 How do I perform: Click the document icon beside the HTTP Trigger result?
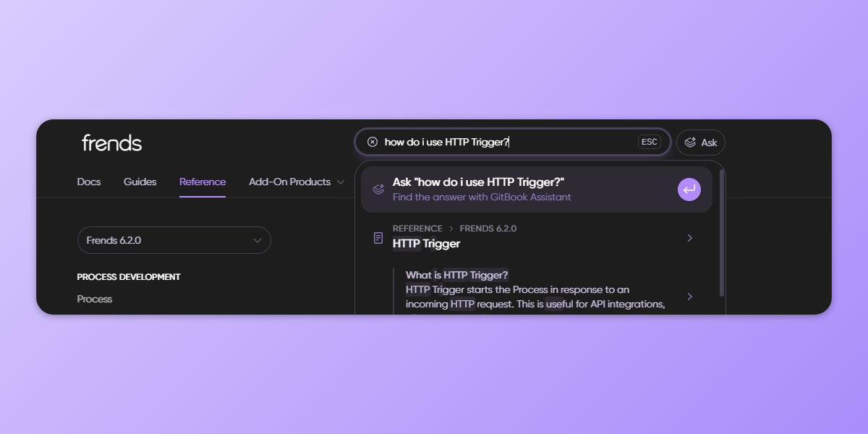point(378,238)
